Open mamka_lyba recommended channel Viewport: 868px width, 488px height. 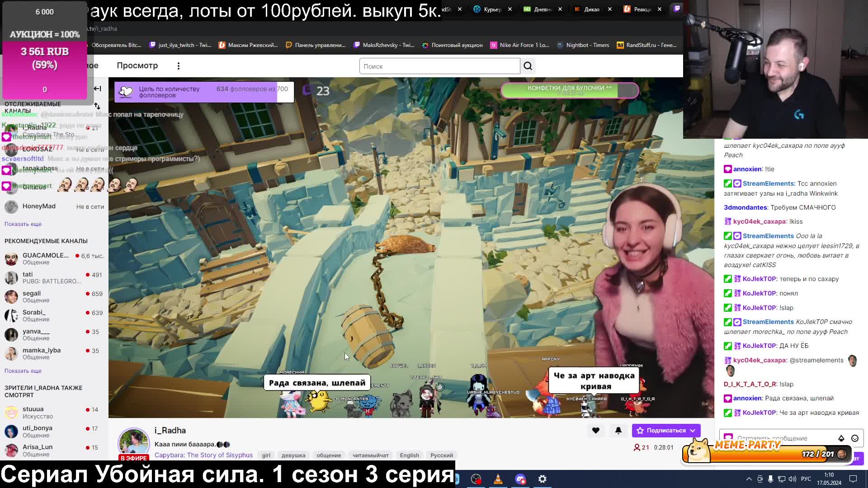tap(54, 353)
